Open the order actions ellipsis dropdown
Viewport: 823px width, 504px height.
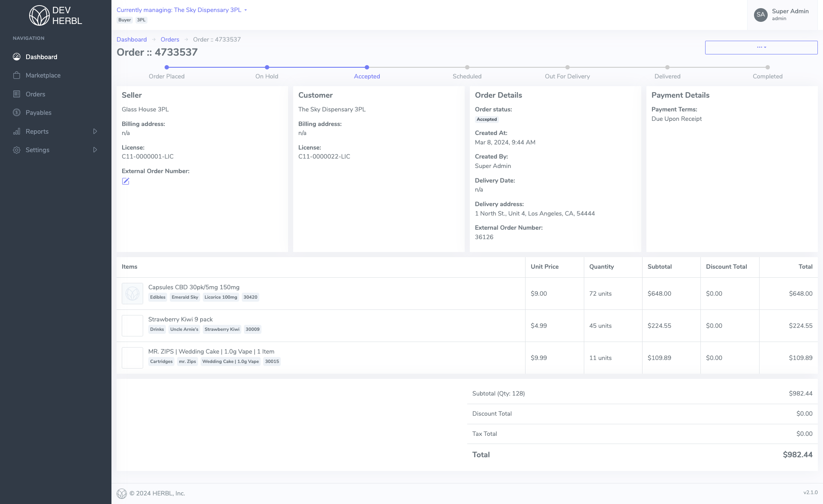pyautogui.click(x=761, y=47)
